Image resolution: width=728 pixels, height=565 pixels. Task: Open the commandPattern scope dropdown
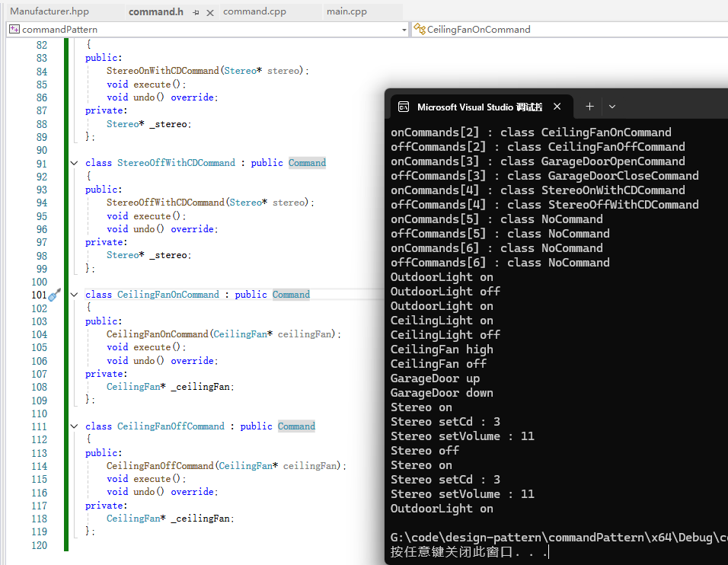(208, 29)
